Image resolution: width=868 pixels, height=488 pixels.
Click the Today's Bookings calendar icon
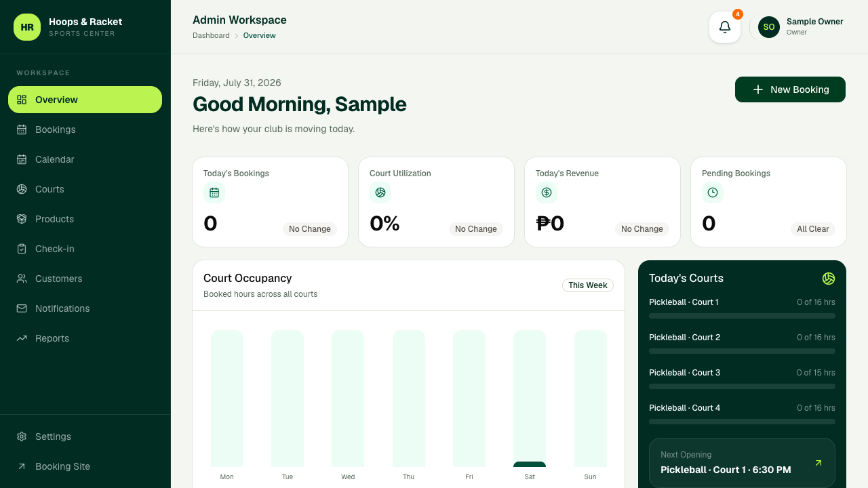click(x=214, y=192)
